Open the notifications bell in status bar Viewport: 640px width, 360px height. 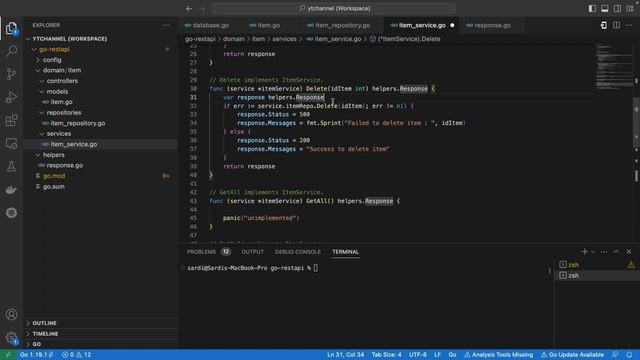point(629,355)
